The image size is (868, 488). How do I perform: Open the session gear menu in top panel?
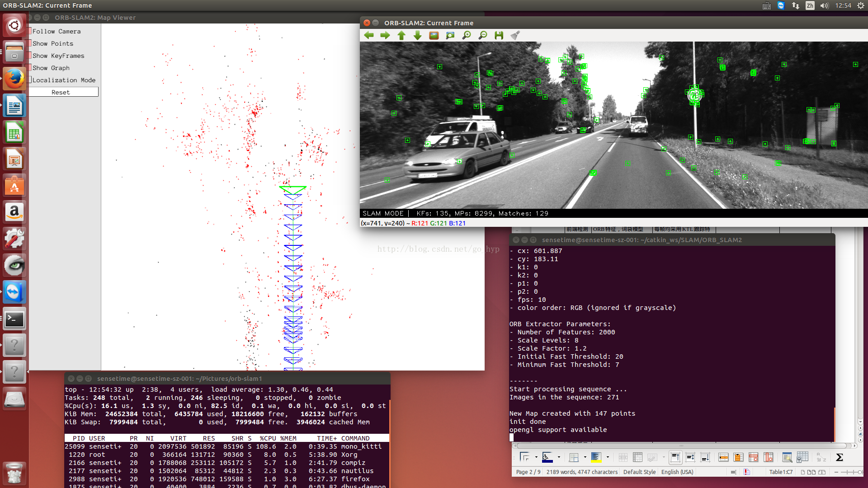pos(861,5)
